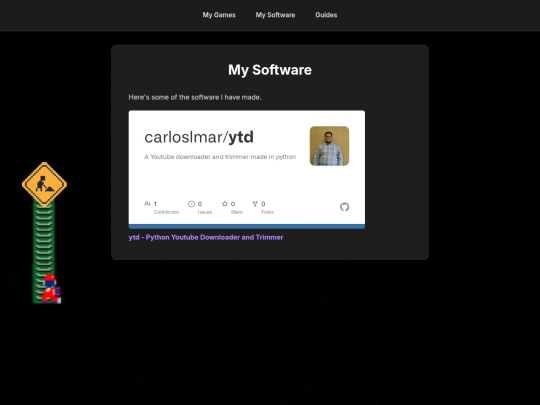540x405 pixels.
Task: Click the contributor people icon
Action: pos(147,204)
